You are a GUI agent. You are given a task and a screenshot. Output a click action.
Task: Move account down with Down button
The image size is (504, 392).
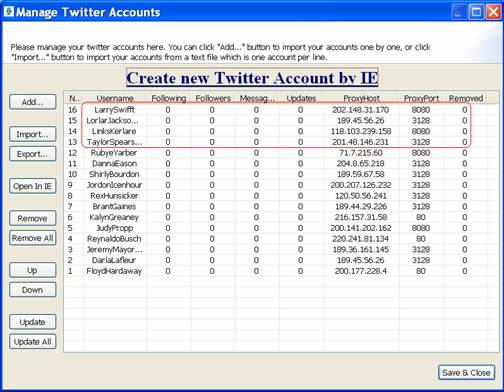click(x=33, y=290)
